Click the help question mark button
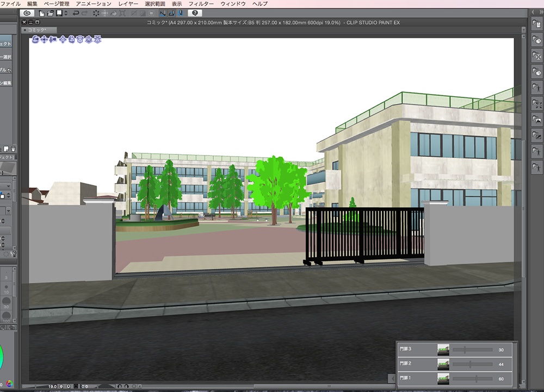 click(x=195, y=13)
